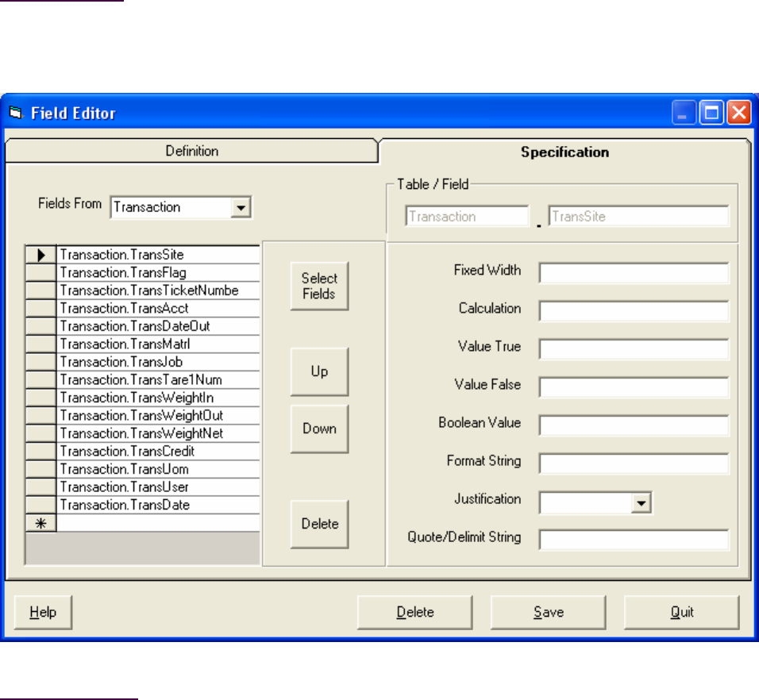
Task: Select the Transaction.TransWeightNet row
Action: [158, 433]
